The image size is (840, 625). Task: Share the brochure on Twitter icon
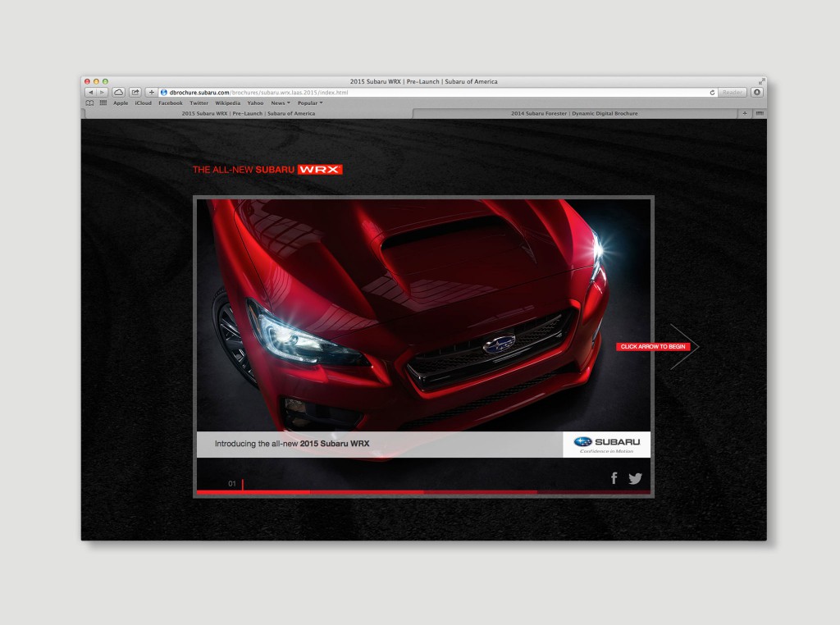tap(636, 478)
